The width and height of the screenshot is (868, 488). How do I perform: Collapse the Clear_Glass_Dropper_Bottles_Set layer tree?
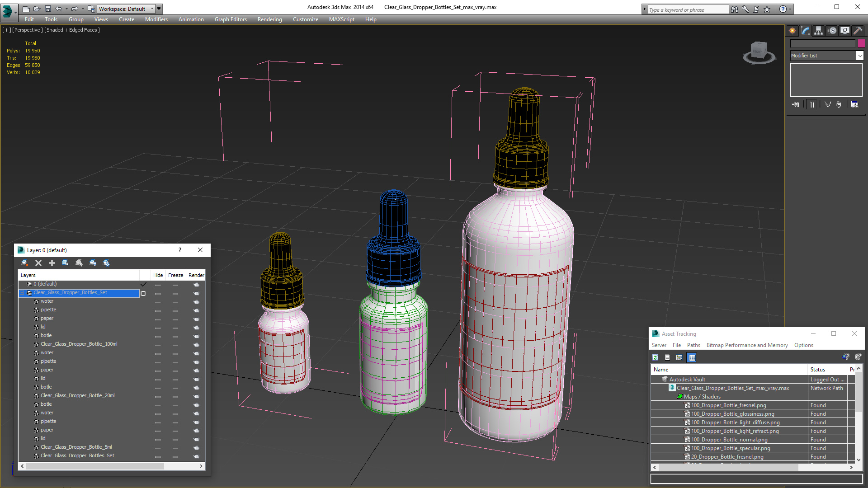pyautogui.click(x=22, y=293)
